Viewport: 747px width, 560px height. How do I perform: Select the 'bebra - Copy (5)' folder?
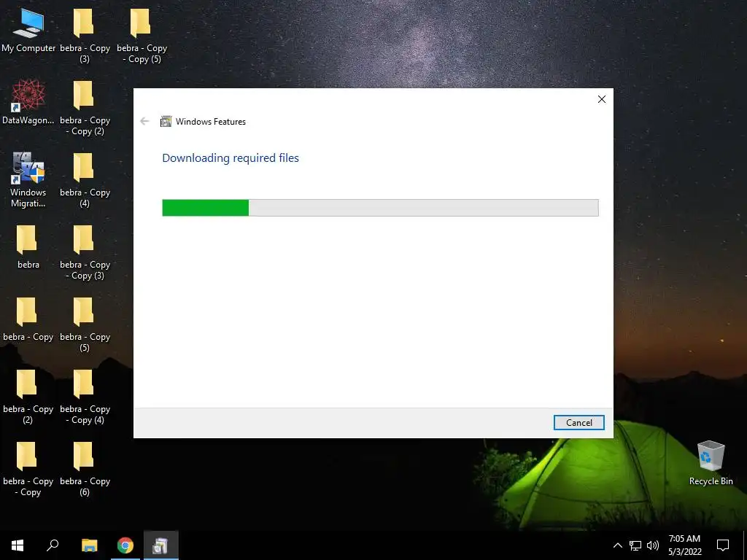[x=85, y=324]
